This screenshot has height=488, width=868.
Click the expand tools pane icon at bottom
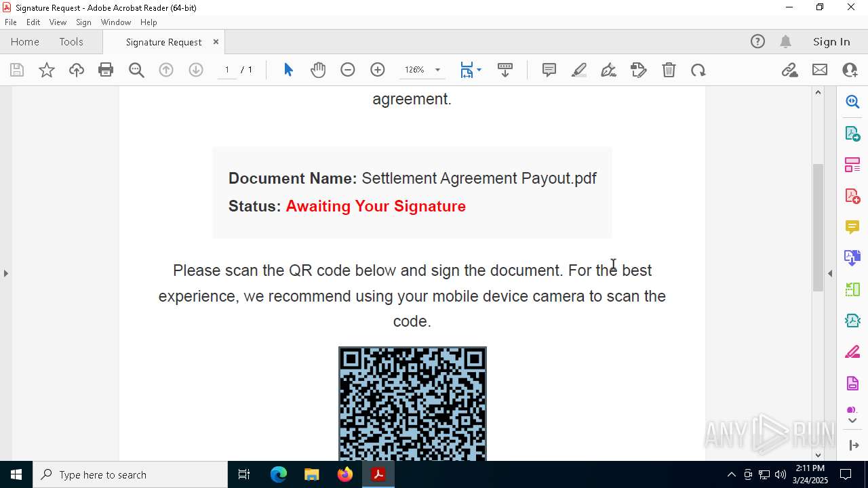coord(853,445)
